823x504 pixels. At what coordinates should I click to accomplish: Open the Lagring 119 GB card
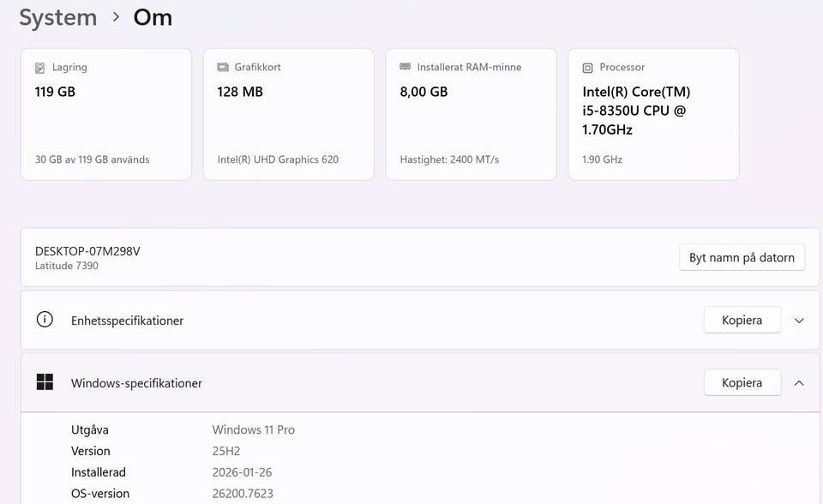(x=106, y=115)
